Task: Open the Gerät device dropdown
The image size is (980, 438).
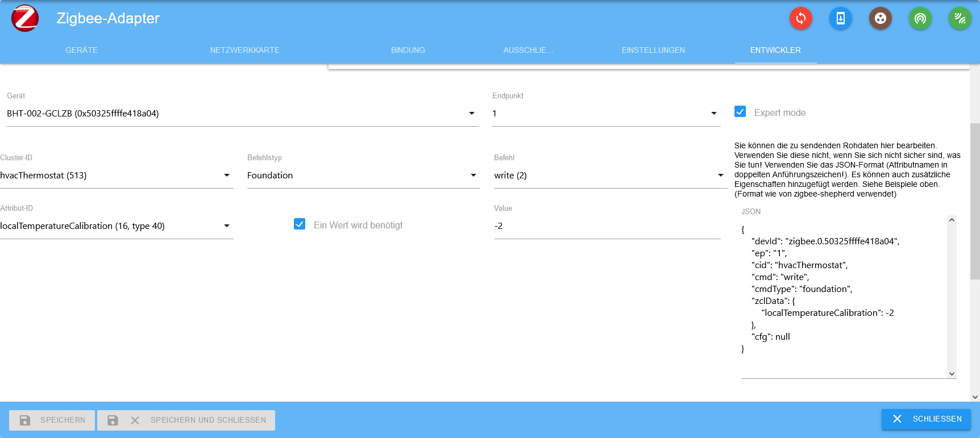Action: click(243, 114)
